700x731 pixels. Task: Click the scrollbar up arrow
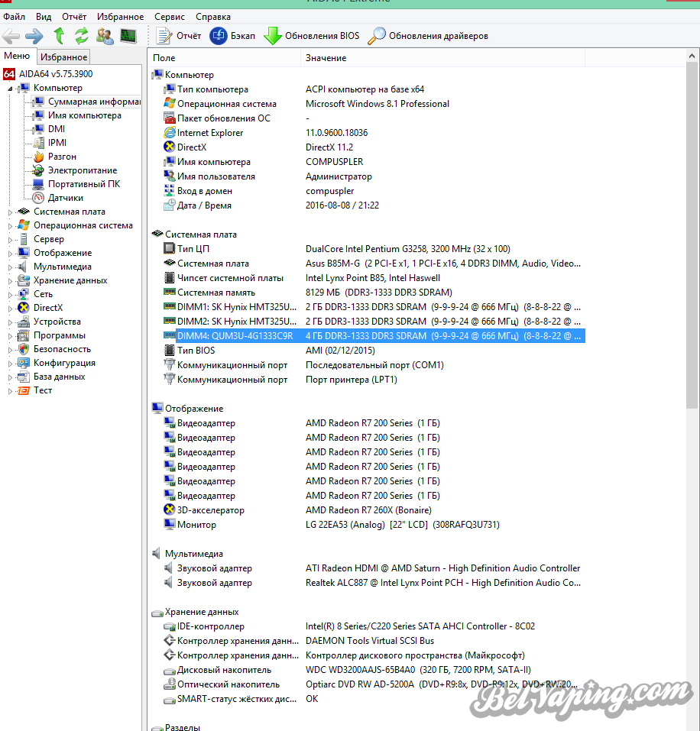point(692,56)
